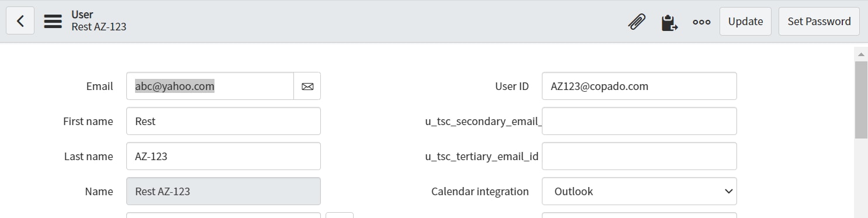This screenshot has width=868, height=218.
Task: Go back using the left arrow button
Action: coord(20,21)
